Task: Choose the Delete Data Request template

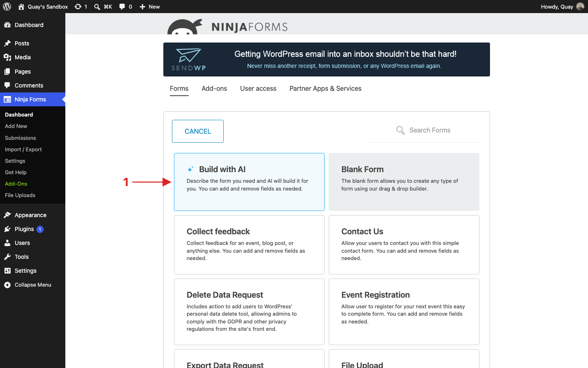Action: click(249, 312)
